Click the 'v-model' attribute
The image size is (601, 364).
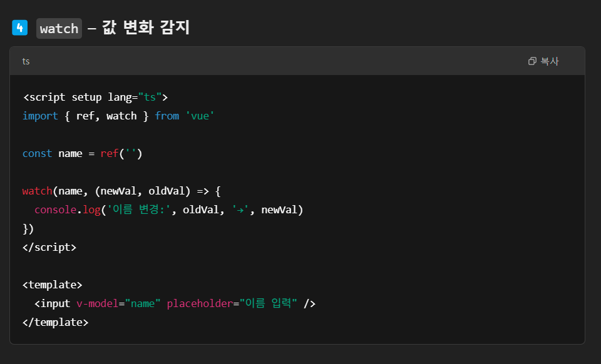(x=98, y=303)
